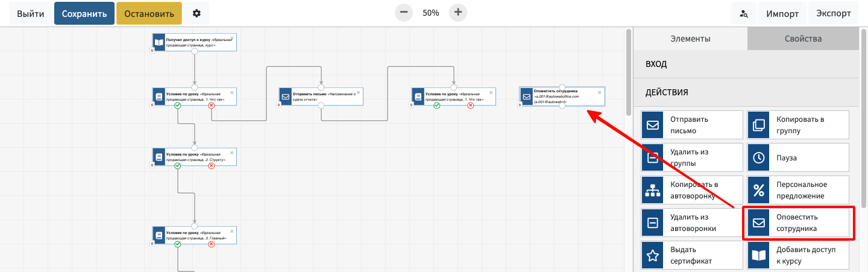Open the gear settings button
Viewport: 868px width, 272px height.
click(197, 13)
